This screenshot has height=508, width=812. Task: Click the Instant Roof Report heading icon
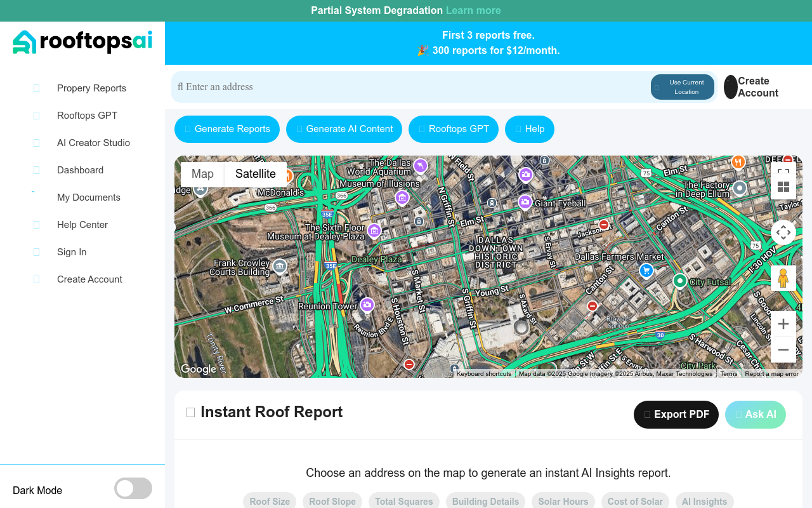pos(190,413)
